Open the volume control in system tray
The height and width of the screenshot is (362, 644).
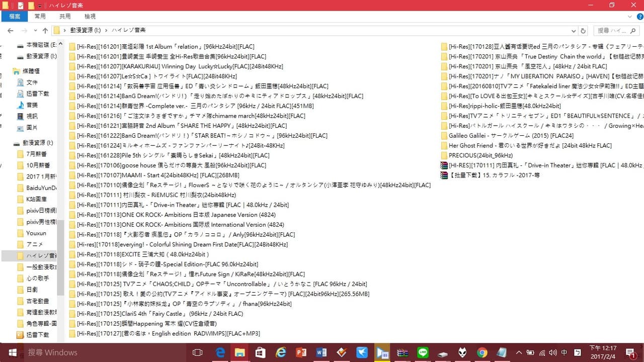pyautogui.click(x=552, y=352)
